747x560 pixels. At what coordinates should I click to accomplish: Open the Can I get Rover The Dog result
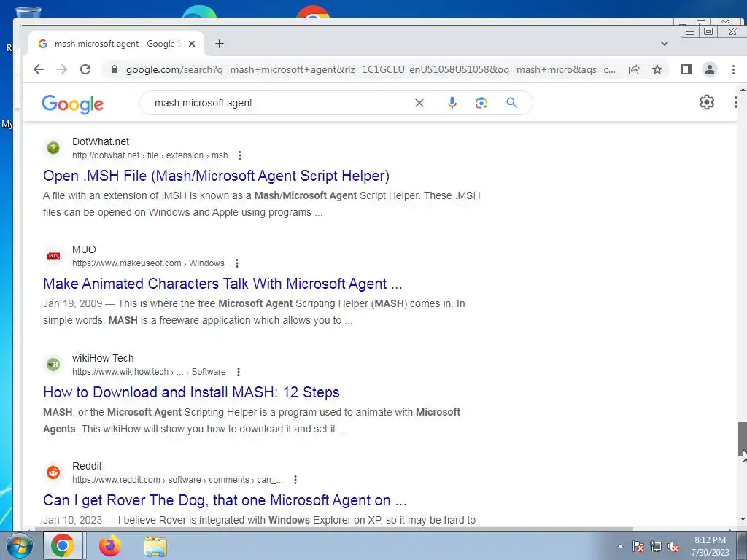point(225,500)
